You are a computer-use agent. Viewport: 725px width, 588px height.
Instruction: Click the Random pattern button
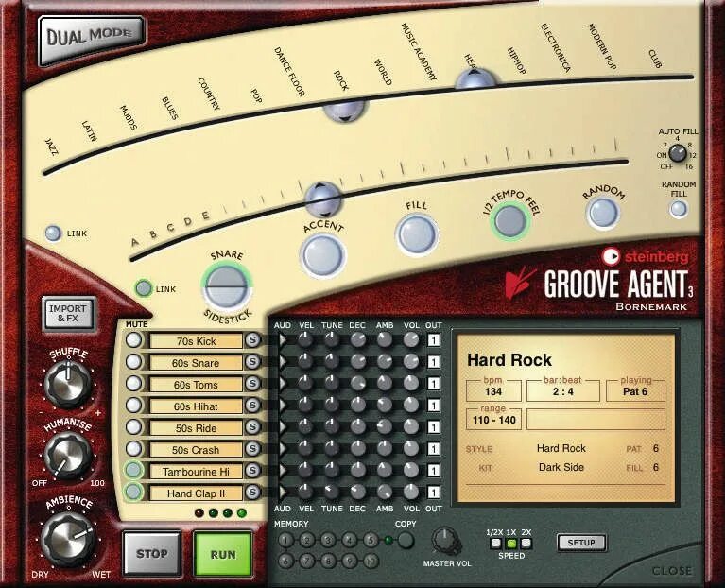603,213
